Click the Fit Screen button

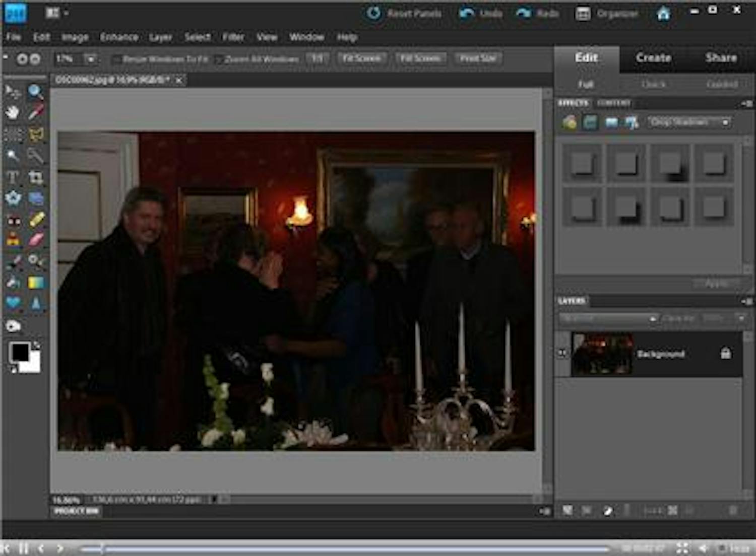(x=361, y=58)
